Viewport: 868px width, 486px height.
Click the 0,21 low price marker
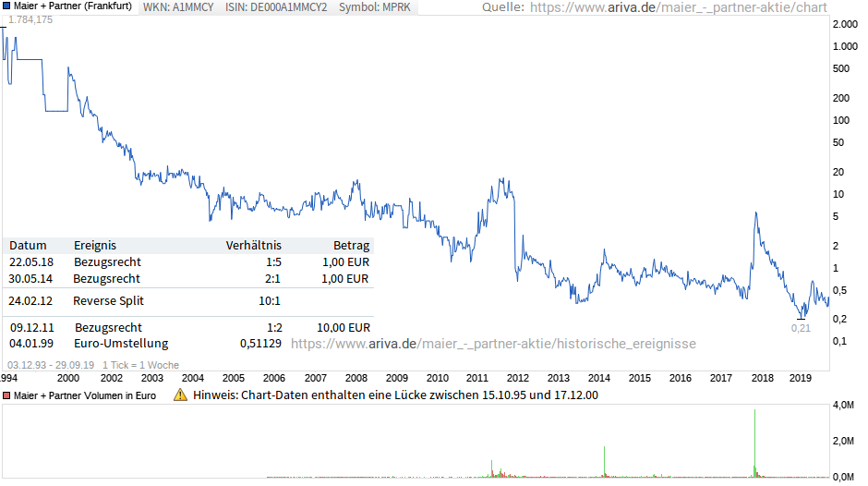[x=801, y=327]
